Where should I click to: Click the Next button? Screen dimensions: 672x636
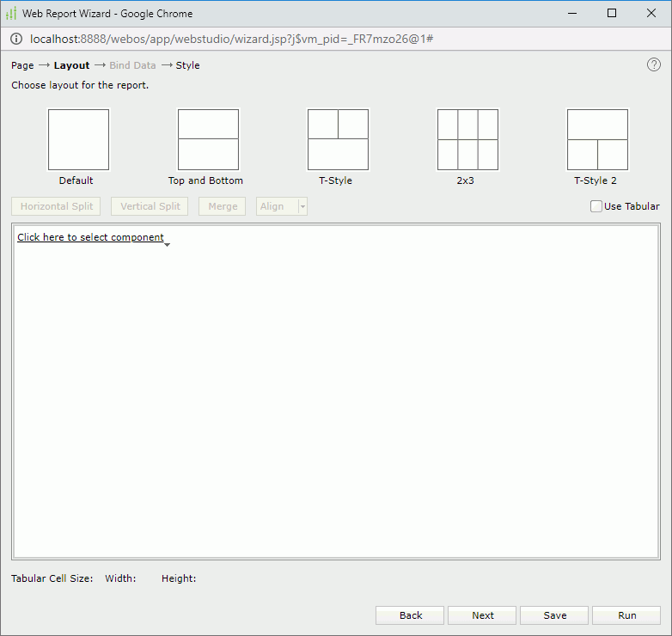click(x=482, y=615)
